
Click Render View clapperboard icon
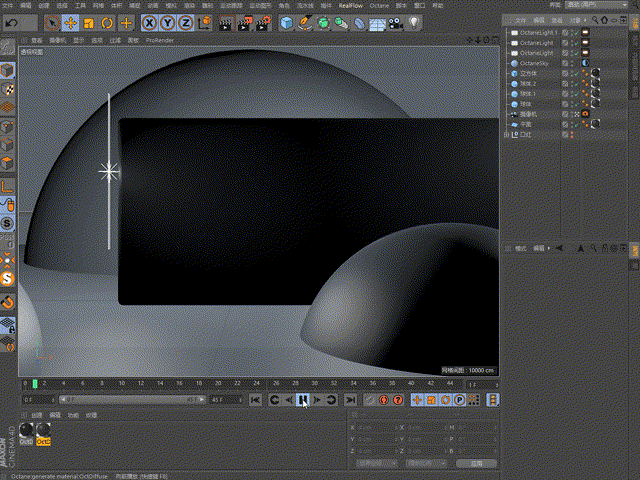point(225,23)
